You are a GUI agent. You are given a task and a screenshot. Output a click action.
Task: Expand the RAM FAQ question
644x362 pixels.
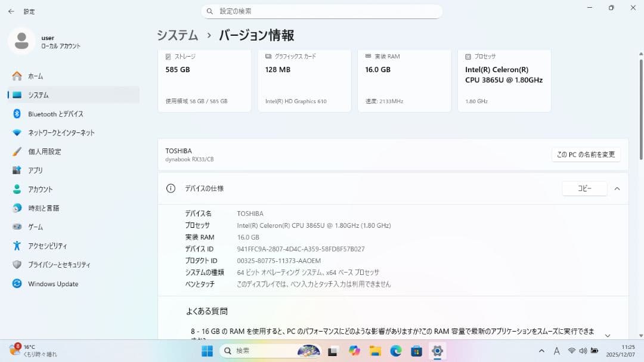(x=608, y=335)
